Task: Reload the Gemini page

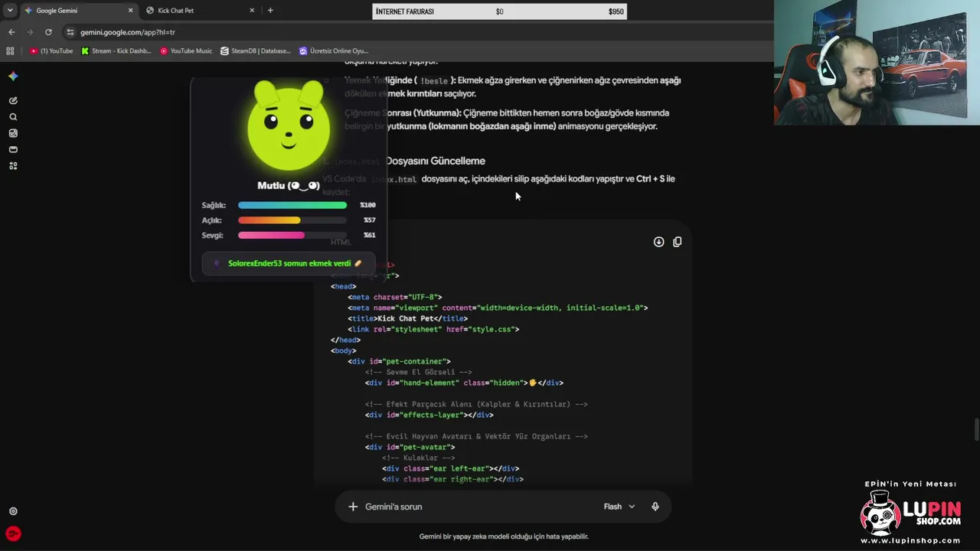Action: [x=48, y=32]
